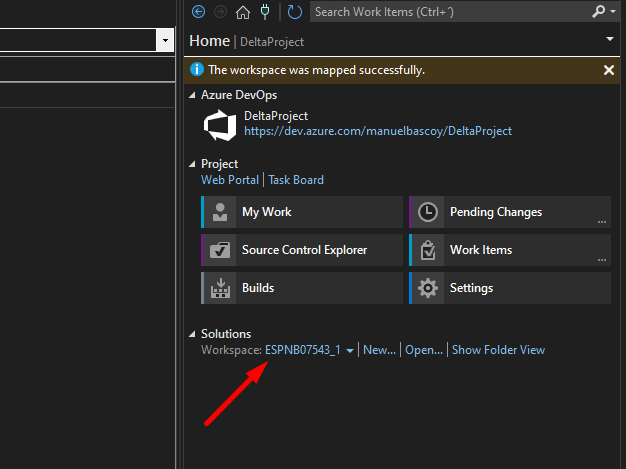Click the Back navigation arrow
Screen dimensions: 626x469
pyautogui.click(x=198, y=12)
